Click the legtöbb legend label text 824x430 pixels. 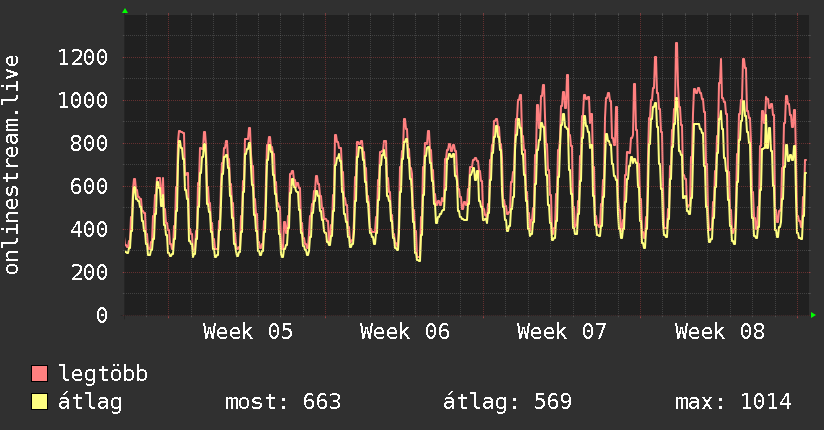click(x=103, y=374)
